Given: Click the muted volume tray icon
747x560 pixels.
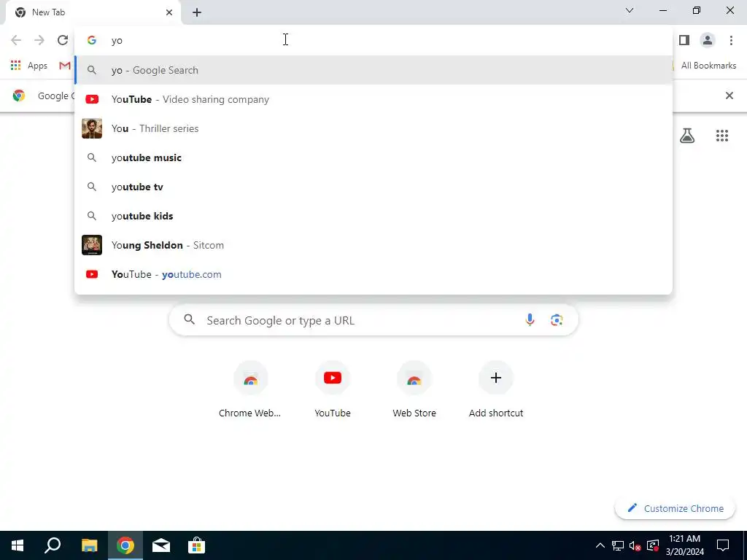Looking at the screenshot, I should [x=635, y=545].
